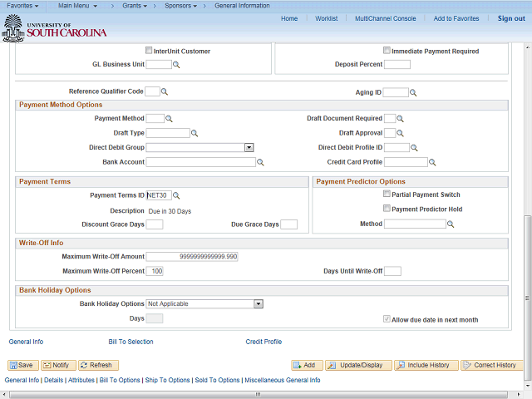Enable the InterUnit Customer checkbox
This screenshot has width=532, height=399.
(x=150, y=51)
